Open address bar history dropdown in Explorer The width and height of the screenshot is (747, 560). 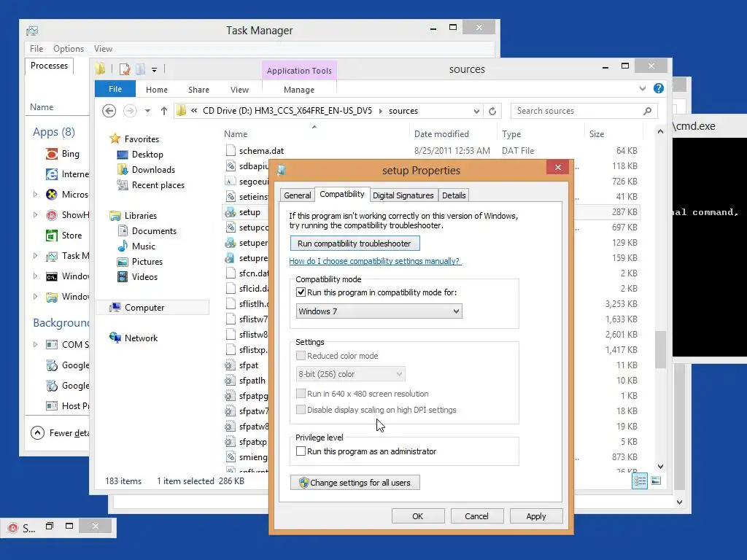pyautogui.click(x=476, y=111)
